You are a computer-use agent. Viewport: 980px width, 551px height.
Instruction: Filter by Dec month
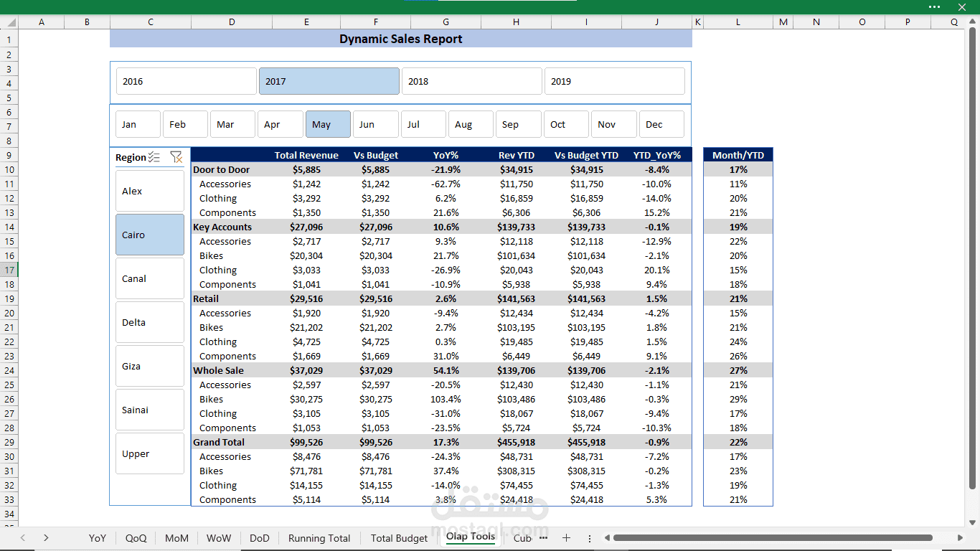tap(661, 124)
